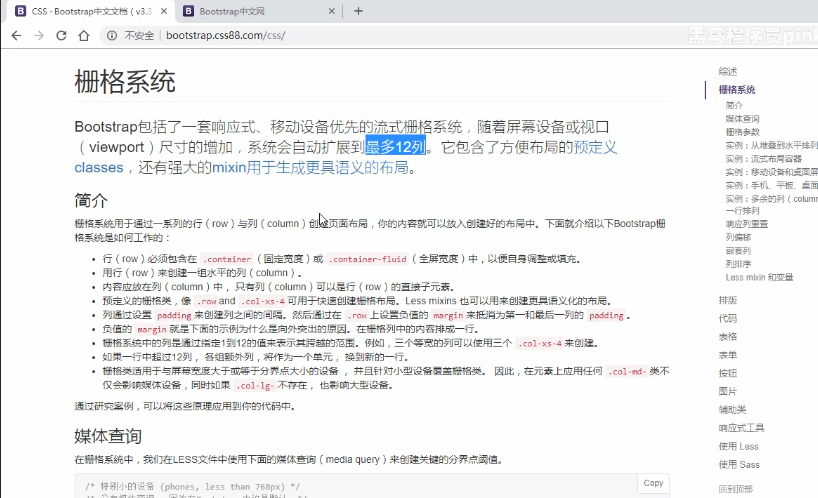
Task: Click the highlighted 最多12列 text
Action: 395,147
